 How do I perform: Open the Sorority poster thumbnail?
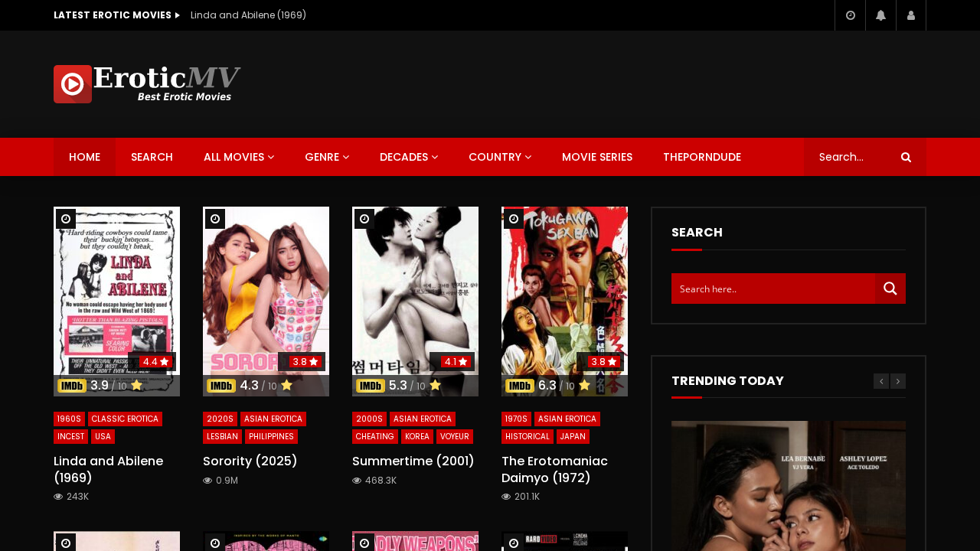pos(266,302)
